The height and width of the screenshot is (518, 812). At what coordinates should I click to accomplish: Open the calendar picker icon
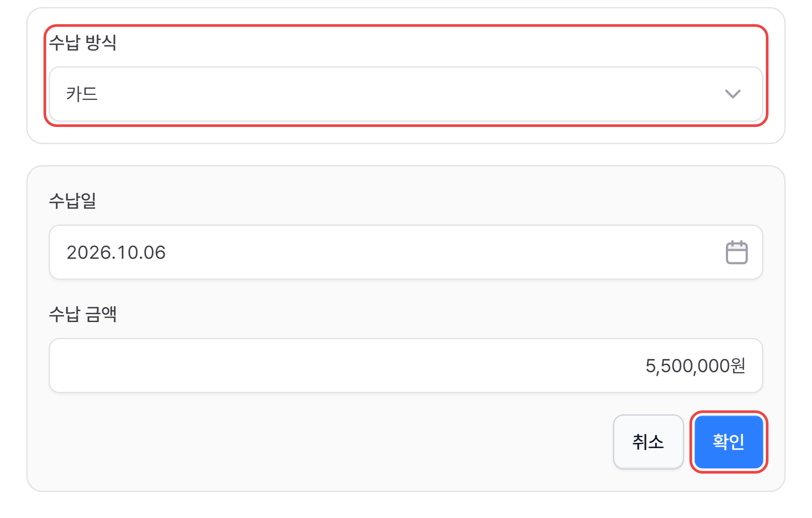click(x=736, y=252)
